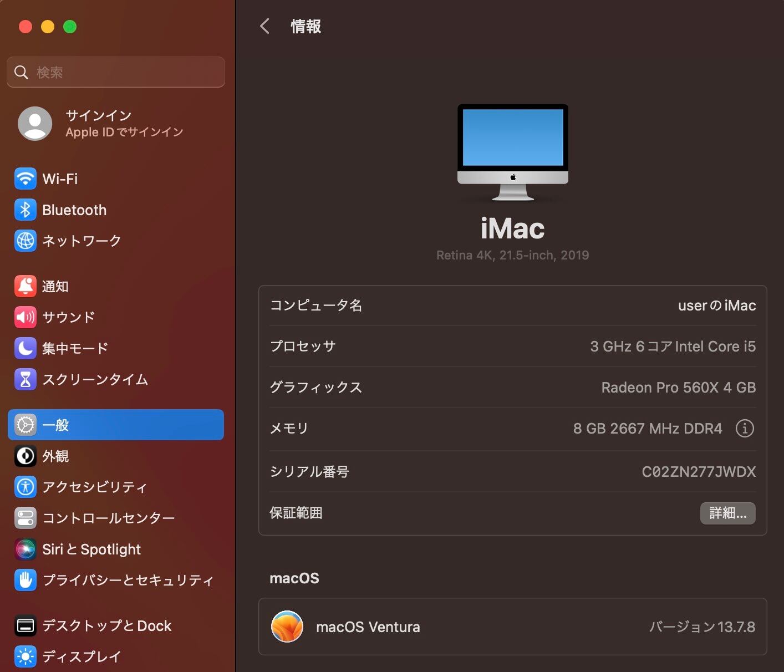Select Wi-Fi label in the sidebar
This screenshot has height=672, width=784.
[x=60, y=179]
